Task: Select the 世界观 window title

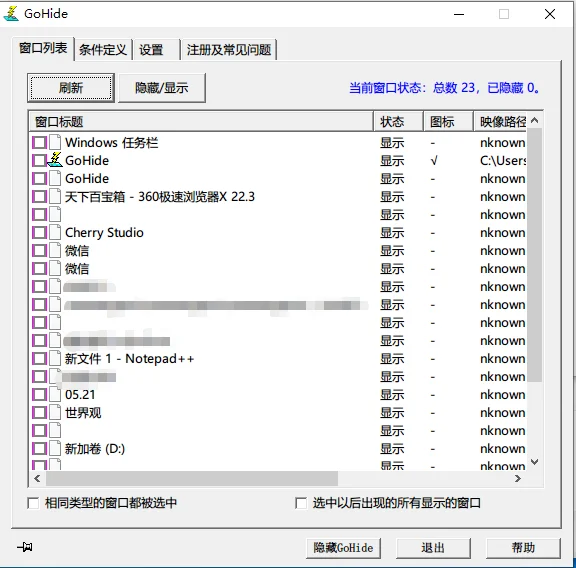Action: tap(83, 412)
